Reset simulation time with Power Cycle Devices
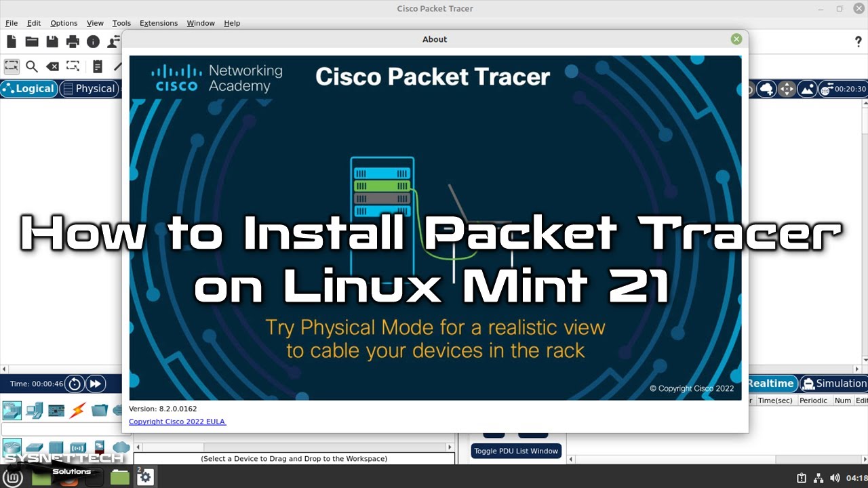The image size is (868, 488). tap(74, 384)
